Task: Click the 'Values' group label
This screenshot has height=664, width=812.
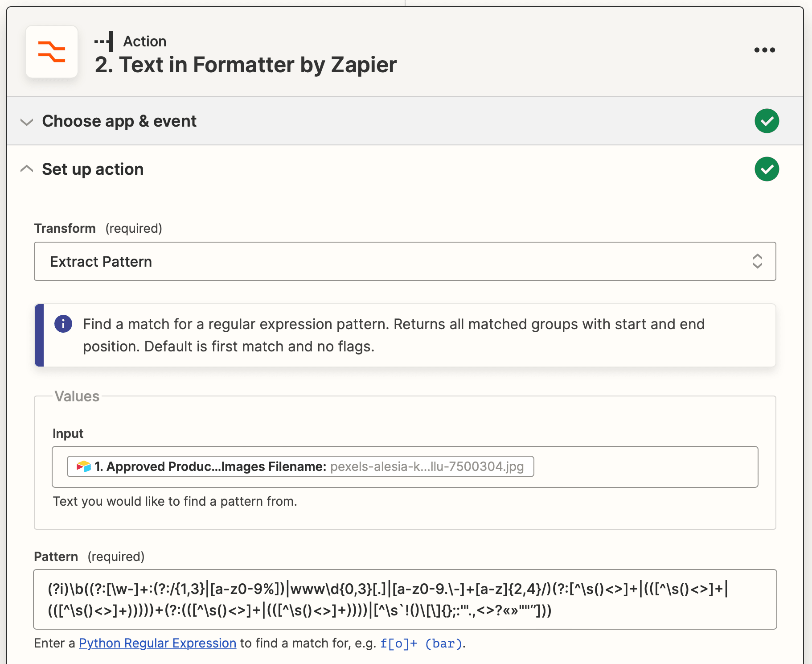Action: coord(77,396)
